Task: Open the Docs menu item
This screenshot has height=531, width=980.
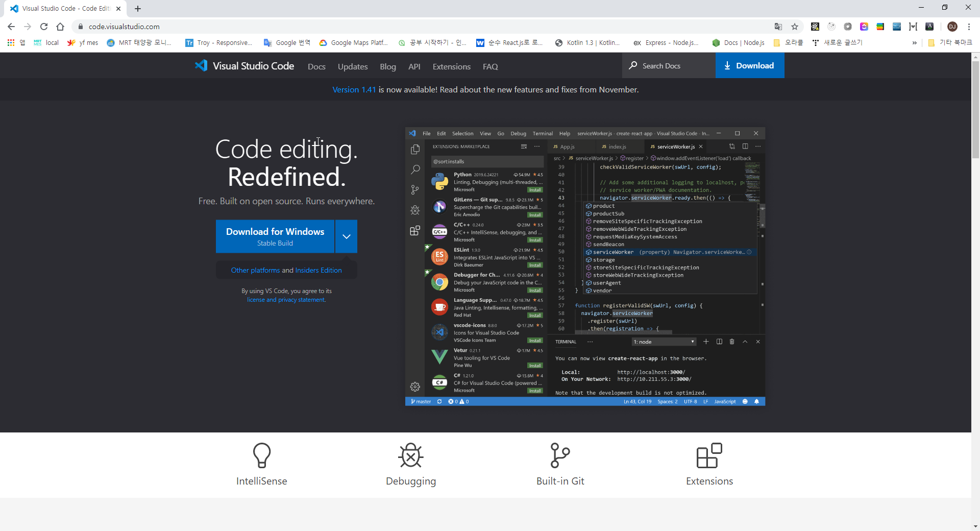Action: point(316,66)
